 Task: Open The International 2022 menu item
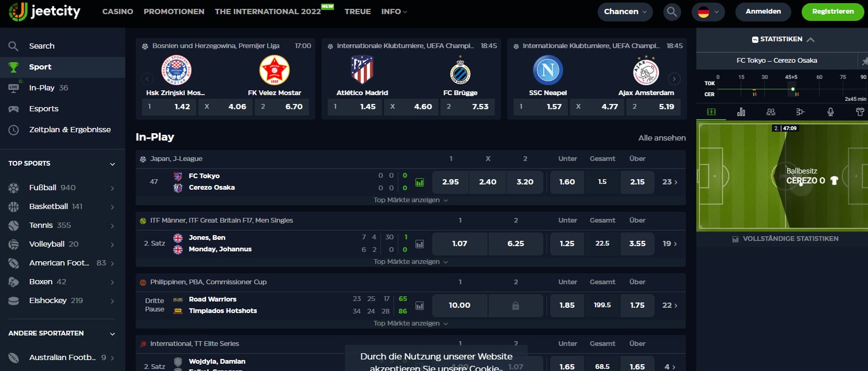pyautogui.click(x=268, y=11)
